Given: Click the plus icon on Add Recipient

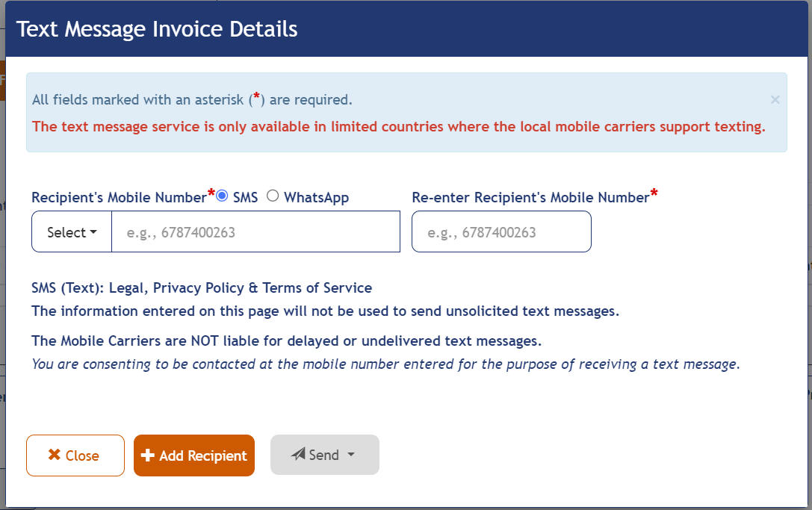Looking at the screenshot, I should [148, 455].
